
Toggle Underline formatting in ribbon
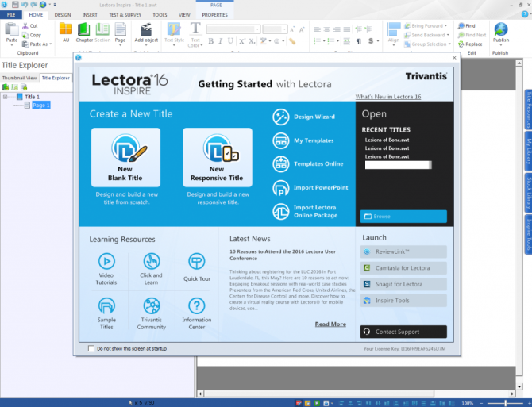231,41
